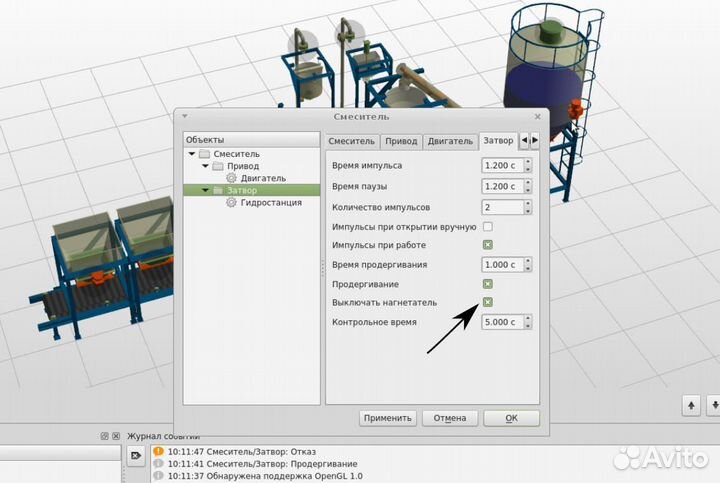Increase Время импульса with stepper up arrow
This screenshot has height=483, width=720.
point(528,162)
